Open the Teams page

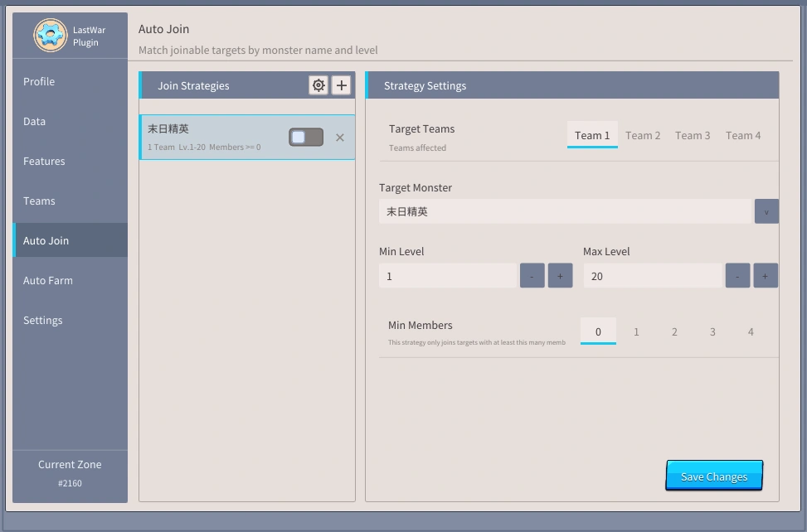click(70, 201)
